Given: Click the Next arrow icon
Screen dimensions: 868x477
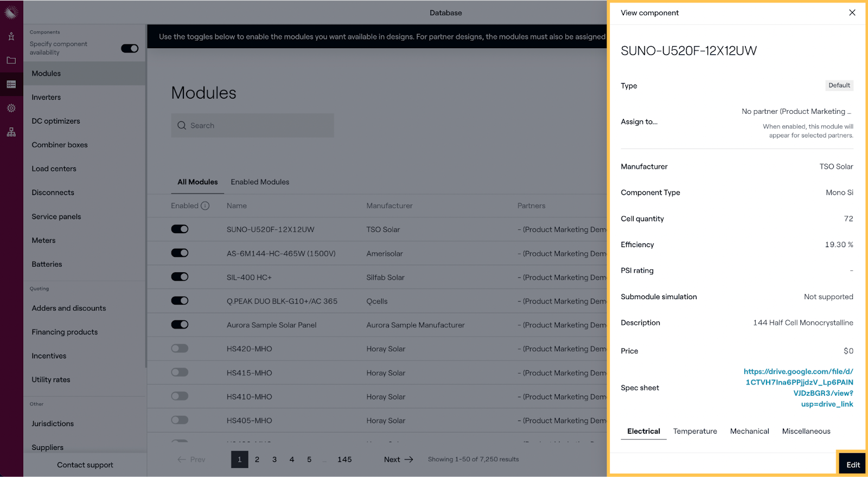Looking at the screenshot, I should [x=409, y=459].
